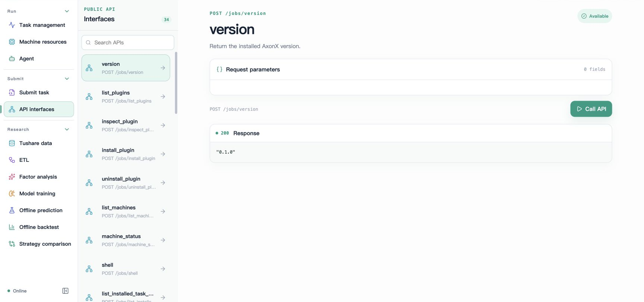
Task: Click the Available status badge
Action: 595,16
